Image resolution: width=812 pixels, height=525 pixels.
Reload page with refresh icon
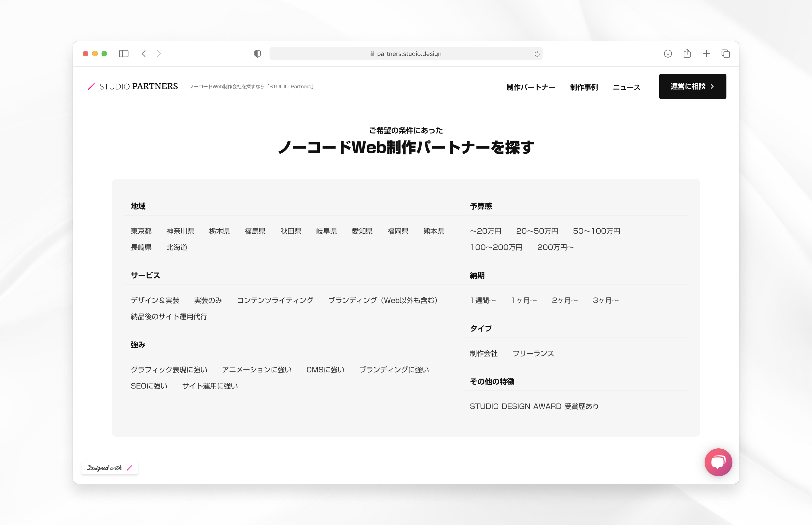pyautogui.click(x=537, y=54)
